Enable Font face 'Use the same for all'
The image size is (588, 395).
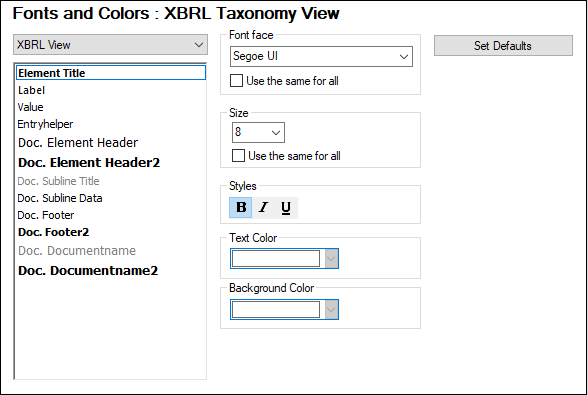236,81
